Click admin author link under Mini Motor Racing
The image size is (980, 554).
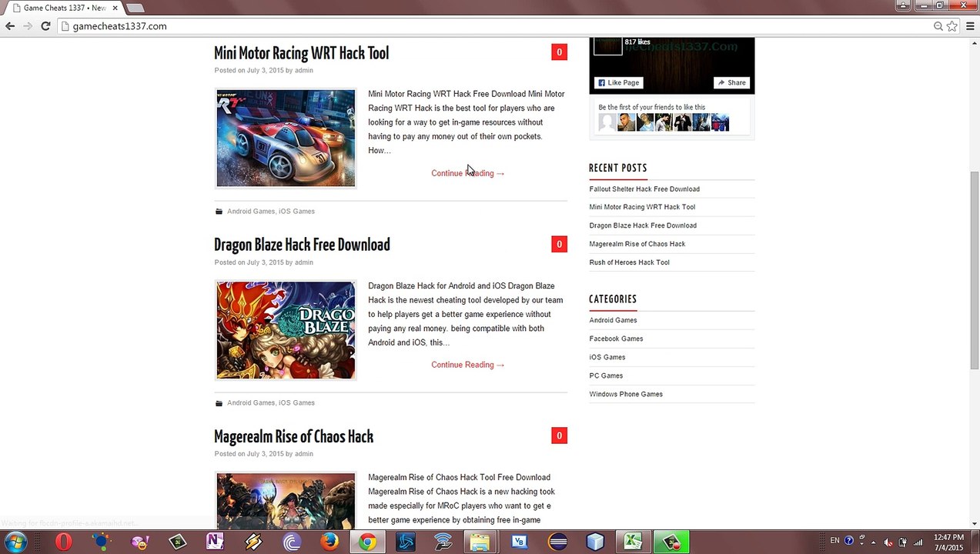click(303, 70)
